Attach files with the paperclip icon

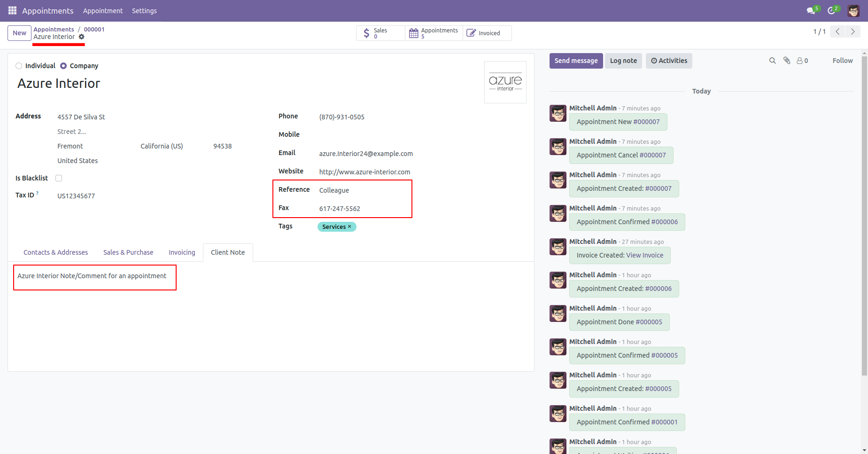tap(787, 61)
